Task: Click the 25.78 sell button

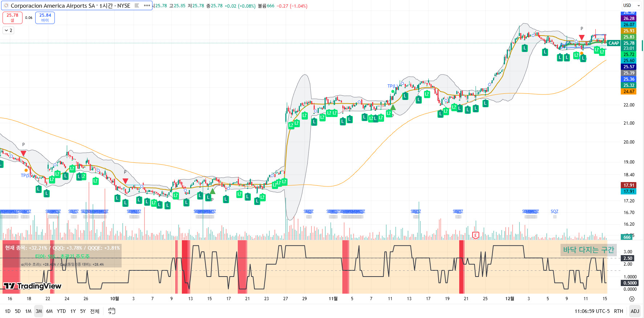Action: 12,17
